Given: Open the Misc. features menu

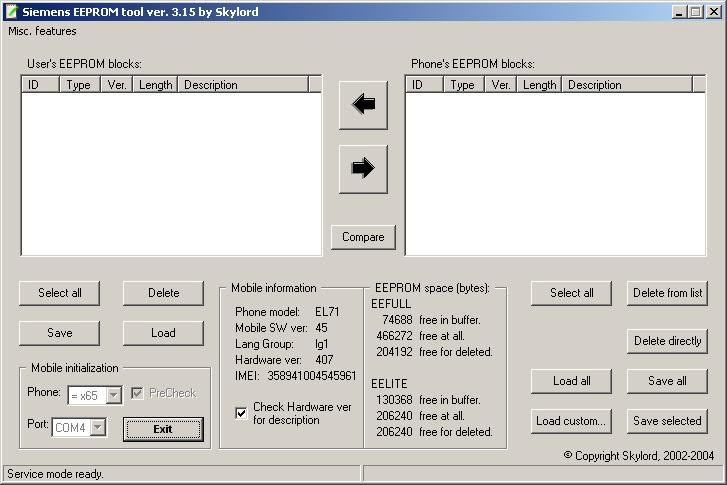Looking at the screenshot, I should pos(42,31).
